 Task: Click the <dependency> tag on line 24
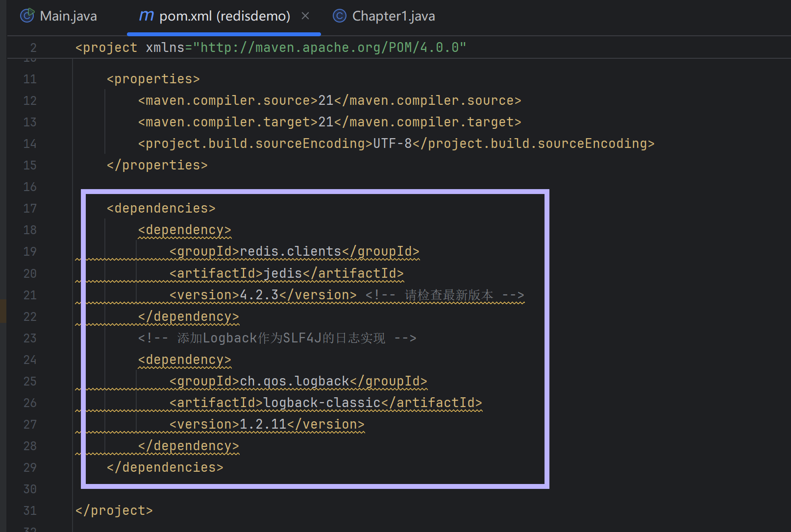click(185, 360)
